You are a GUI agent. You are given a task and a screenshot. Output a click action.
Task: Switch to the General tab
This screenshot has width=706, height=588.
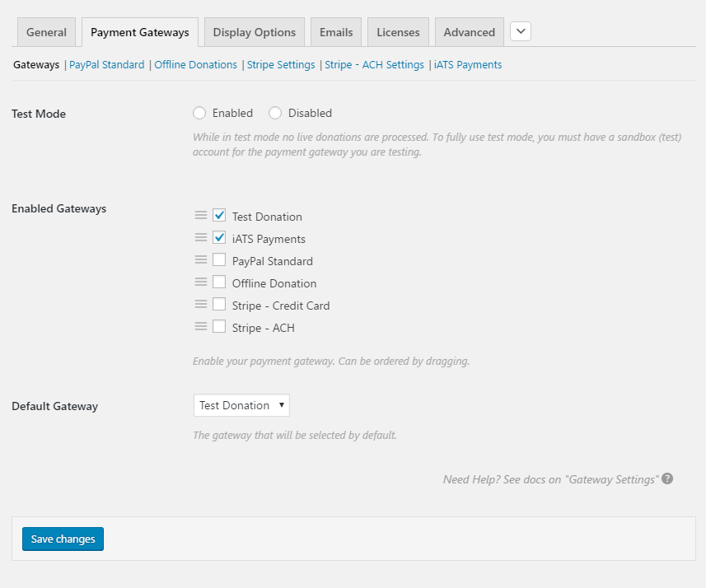pos(46,32)
